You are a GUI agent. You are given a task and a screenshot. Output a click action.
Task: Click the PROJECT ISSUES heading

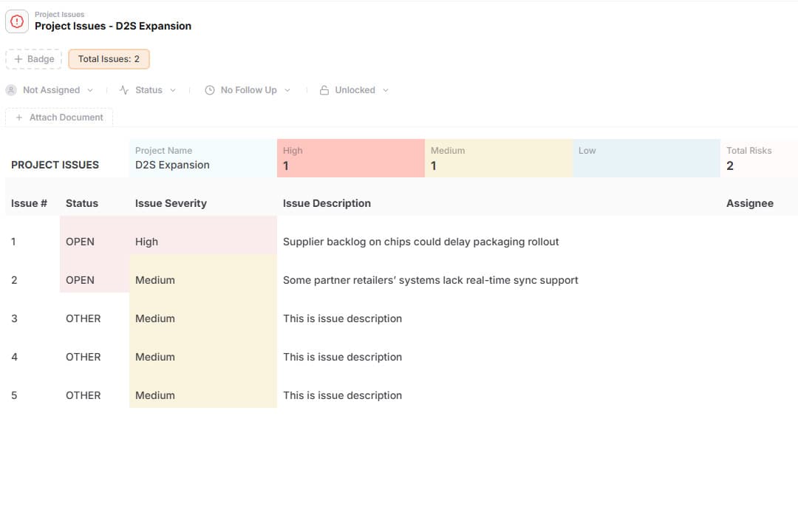tap(55, 165)
